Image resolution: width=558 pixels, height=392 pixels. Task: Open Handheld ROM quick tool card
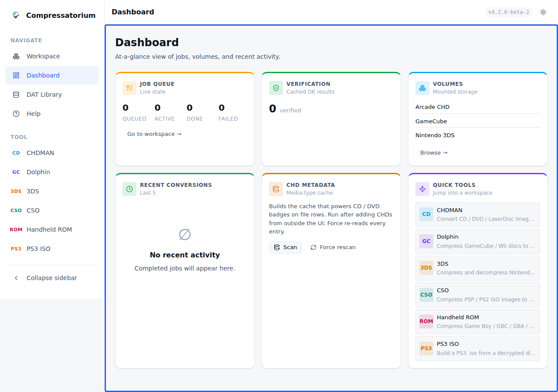pos(478,321)
